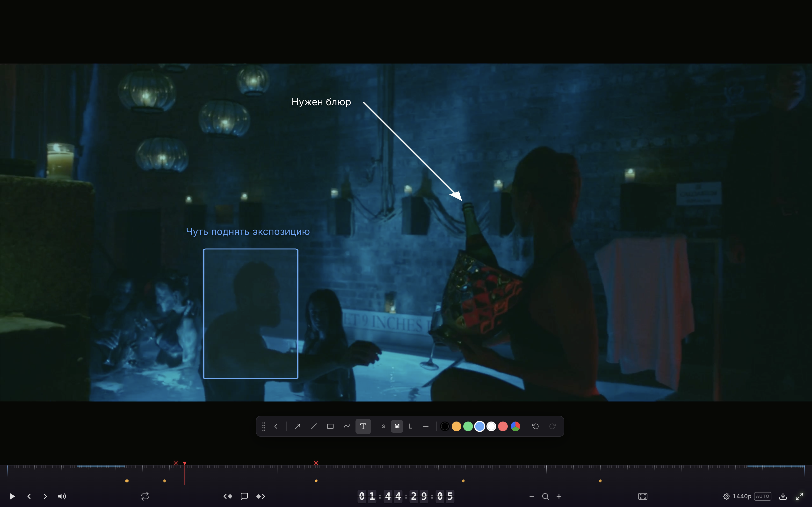Select the arrow annotation tool
812x507 pixels.
point(297,426)
